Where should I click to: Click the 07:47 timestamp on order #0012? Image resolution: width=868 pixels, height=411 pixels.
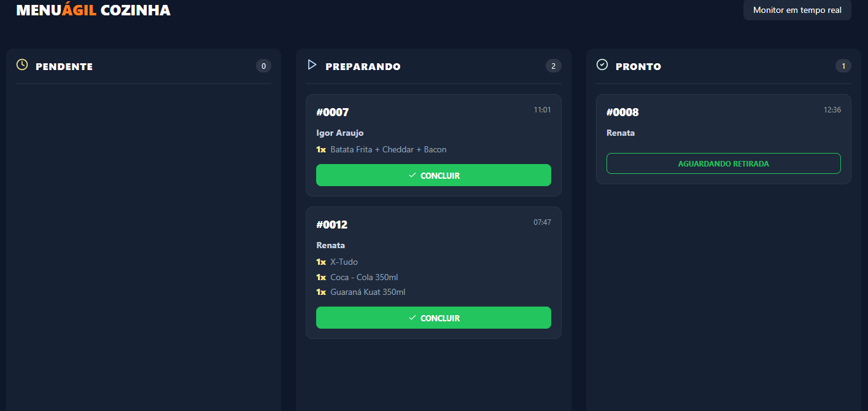tap(542, 222)
